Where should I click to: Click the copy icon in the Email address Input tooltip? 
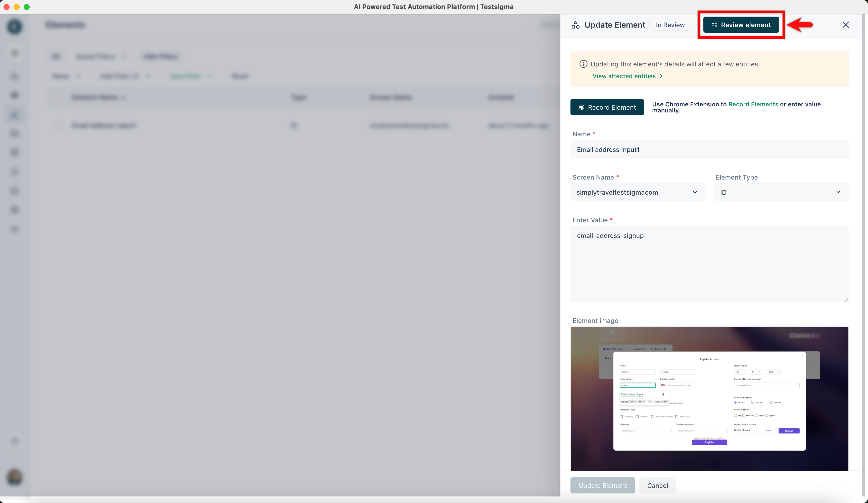click(x=663, y=395)
